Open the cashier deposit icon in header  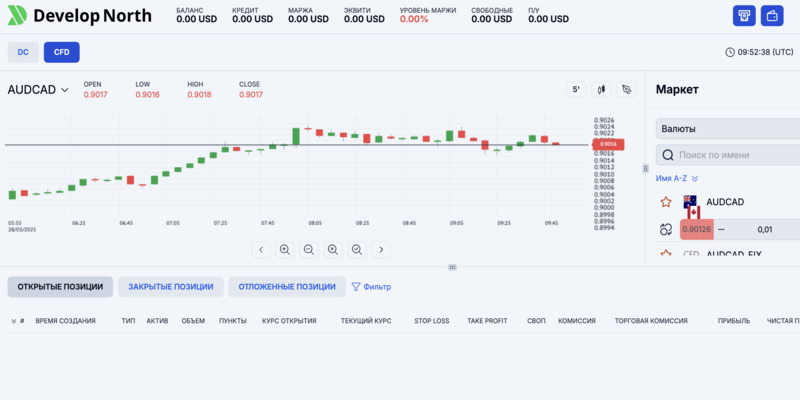pos(744,16)
